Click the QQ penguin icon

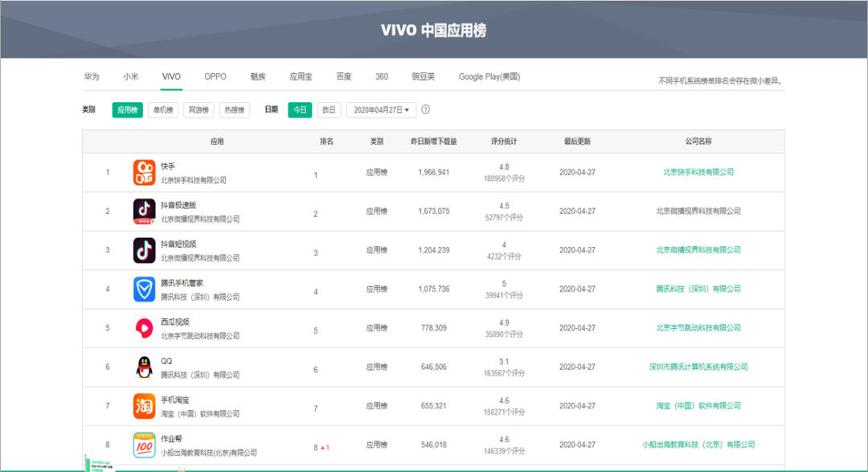(144, 367)
